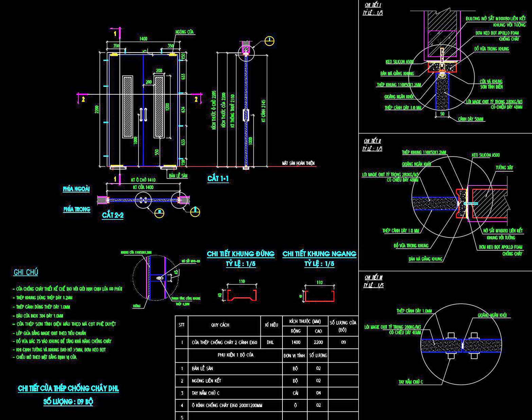
Task: Click the CẮT 1-1 section title
Action: point(218,179)
